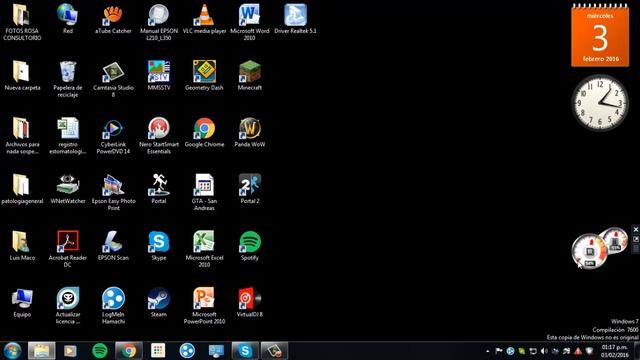Show hidden system tray icons
The image size is (640, 360).
click(x=487, y=351)
